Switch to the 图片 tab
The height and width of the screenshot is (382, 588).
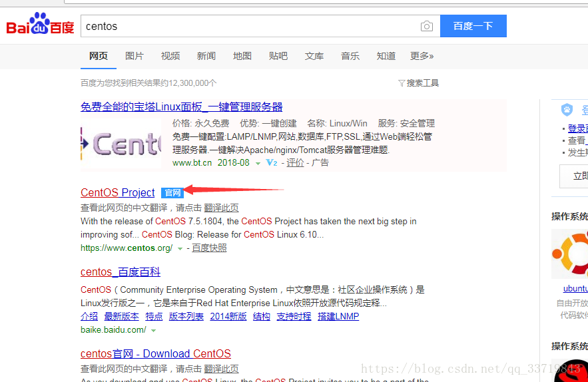point(135,56)
